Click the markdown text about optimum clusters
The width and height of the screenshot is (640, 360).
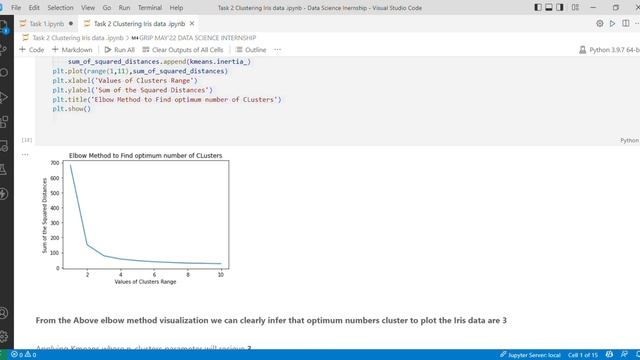click(271, 320)
